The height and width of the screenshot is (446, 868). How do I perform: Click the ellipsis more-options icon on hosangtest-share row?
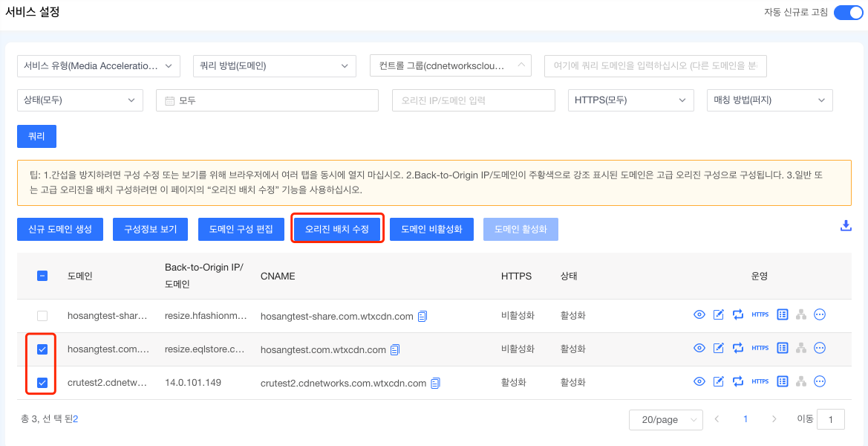pyautogui.click(x=820, y=314)
